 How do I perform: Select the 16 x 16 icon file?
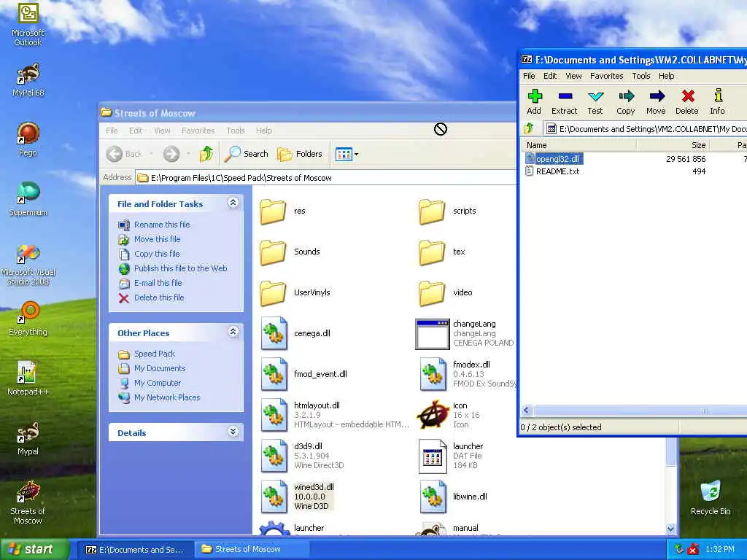[x=448, y=415]
